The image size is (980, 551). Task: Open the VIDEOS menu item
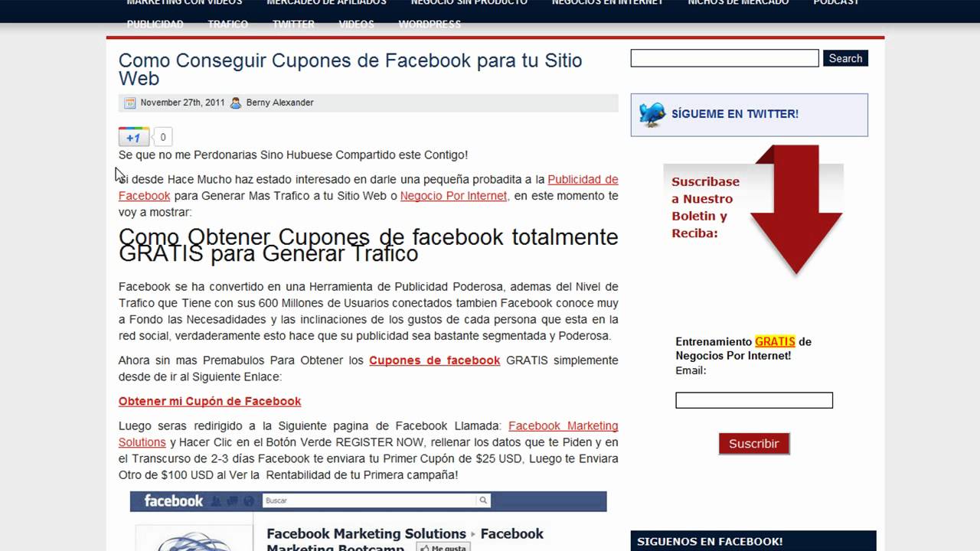coord(356,24)
